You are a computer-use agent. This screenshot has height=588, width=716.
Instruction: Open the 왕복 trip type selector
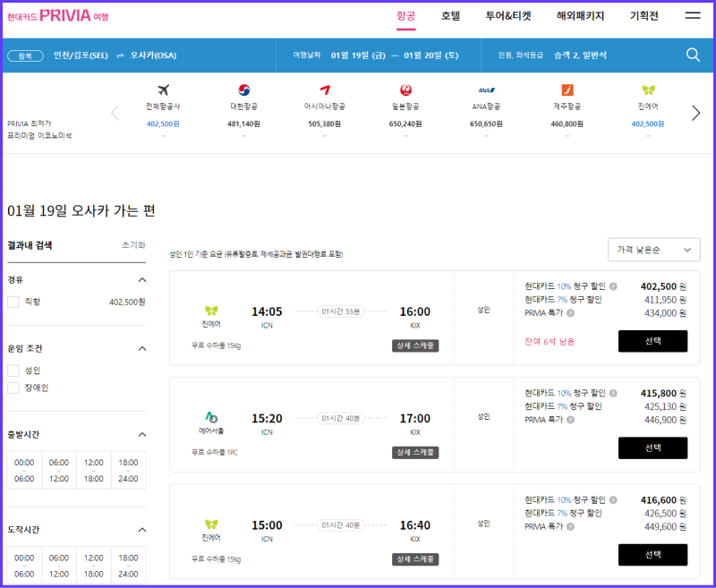pyautogui.click(x=25, y=55)
